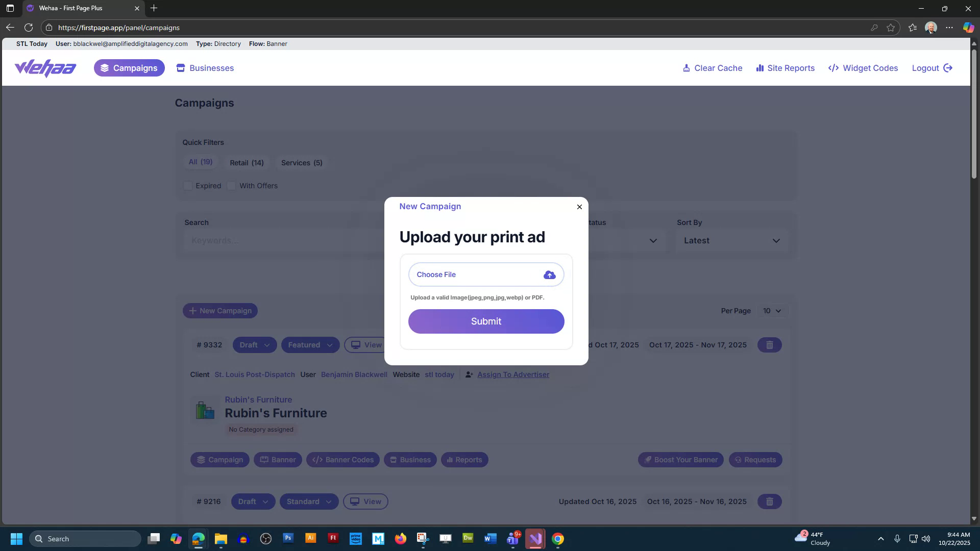Open Site Reports from the header
980x551 pixels.
pos(785,68)
